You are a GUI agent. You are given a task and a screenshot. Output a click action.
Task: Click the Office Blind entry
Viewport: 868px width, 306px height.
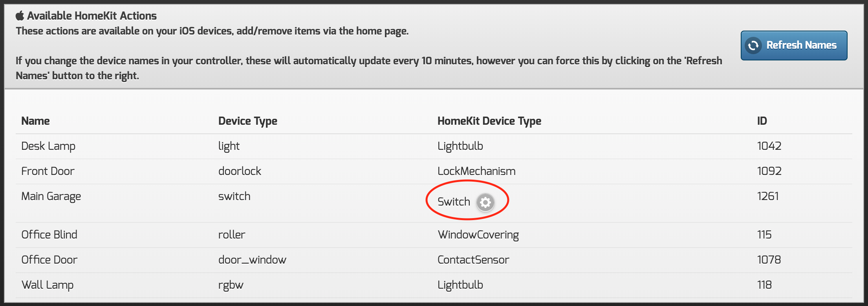(x=49, y=235)
